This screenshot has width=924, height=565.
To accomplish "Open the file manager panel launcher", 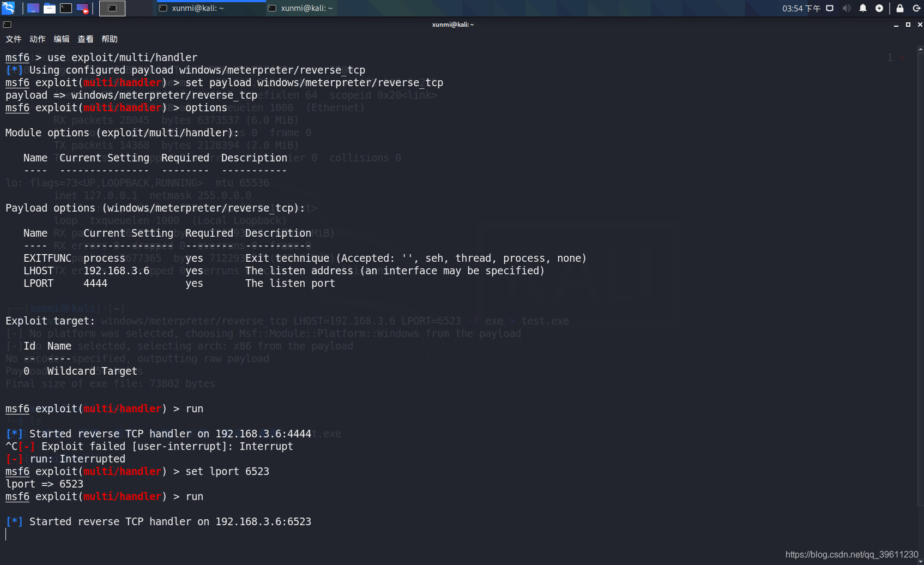I will (50, 8).
